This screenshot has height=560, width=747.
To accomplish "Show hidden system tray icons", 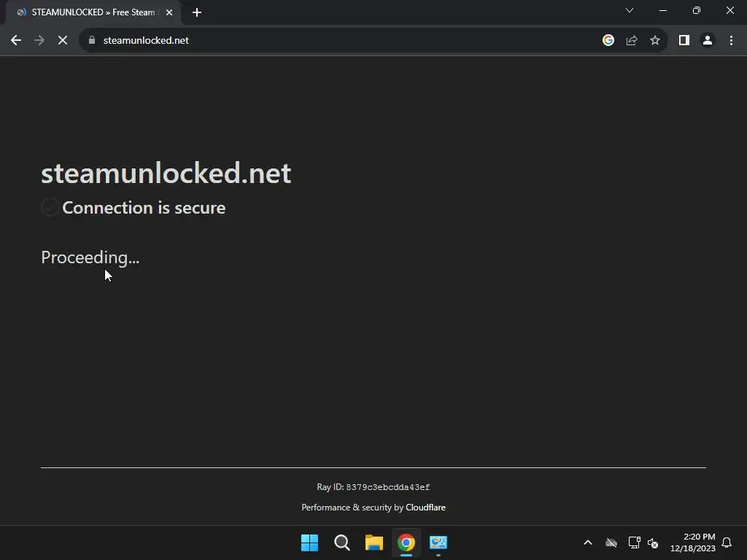I will (x=588, y=542).
